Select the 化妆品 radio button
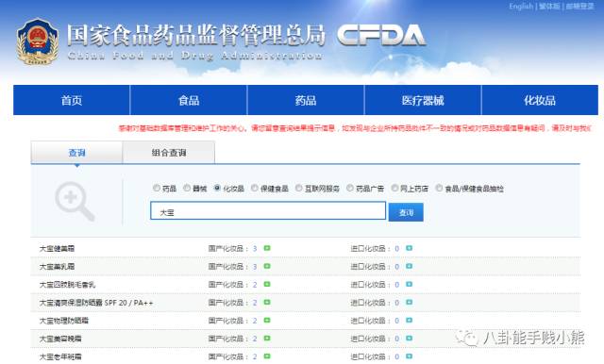 pyautogui.click(x=217, y=188)
